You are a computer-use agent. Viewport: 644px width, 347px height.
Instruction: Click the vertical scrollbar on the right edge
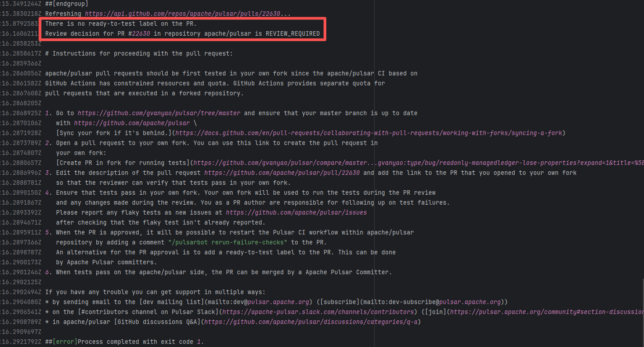coord(641,307)
